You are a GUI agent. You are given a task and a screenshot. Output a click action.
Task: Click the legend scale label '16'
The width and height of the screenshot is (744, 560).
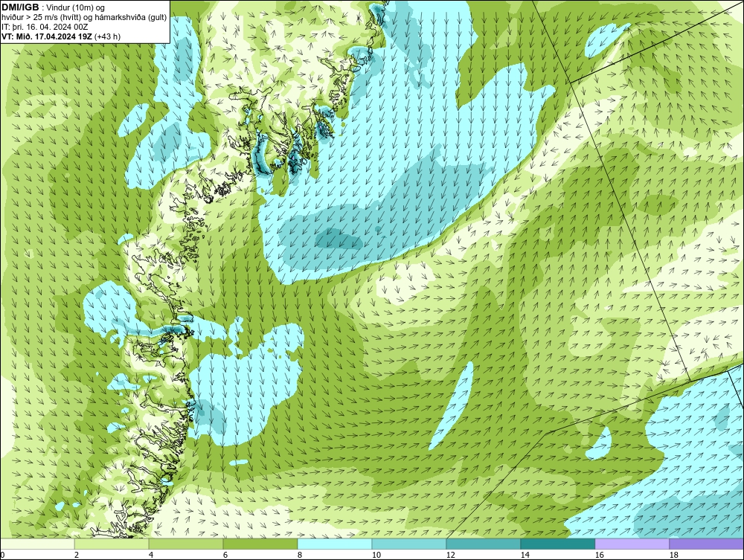[599, 555]
